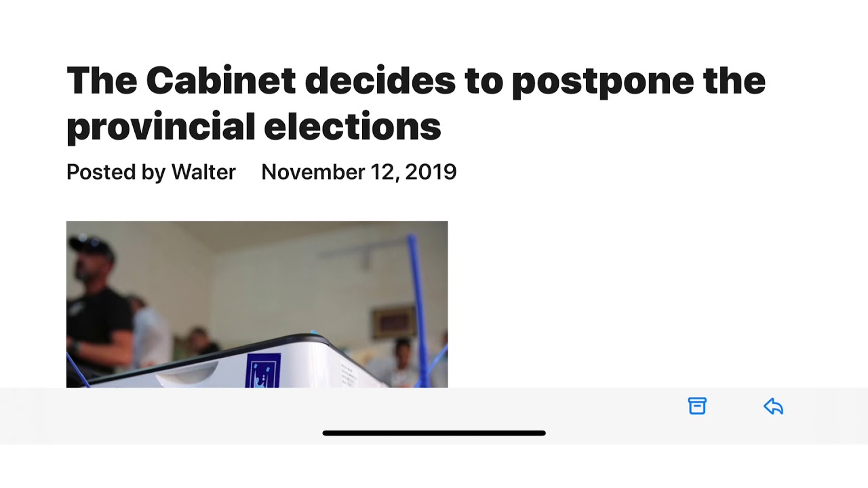
Task: Click the author name Walter
Action: (x=203, y=172)
